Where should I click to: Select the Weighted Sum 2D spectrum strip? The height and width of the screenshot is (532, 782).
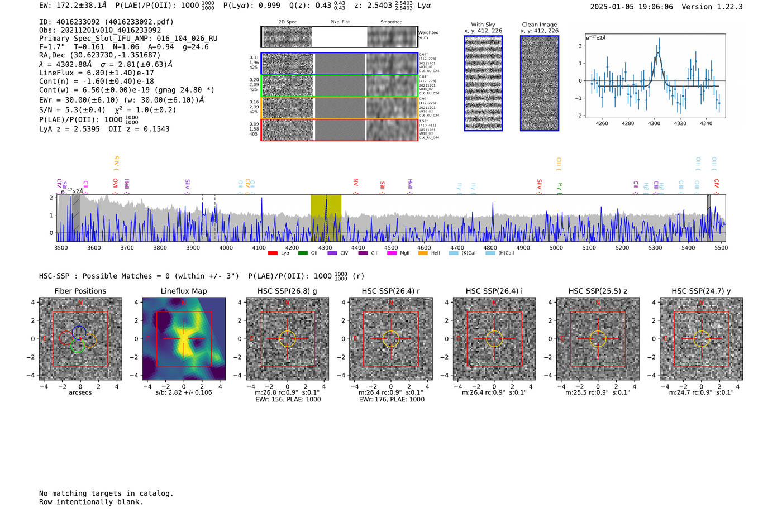click(340, 37)
